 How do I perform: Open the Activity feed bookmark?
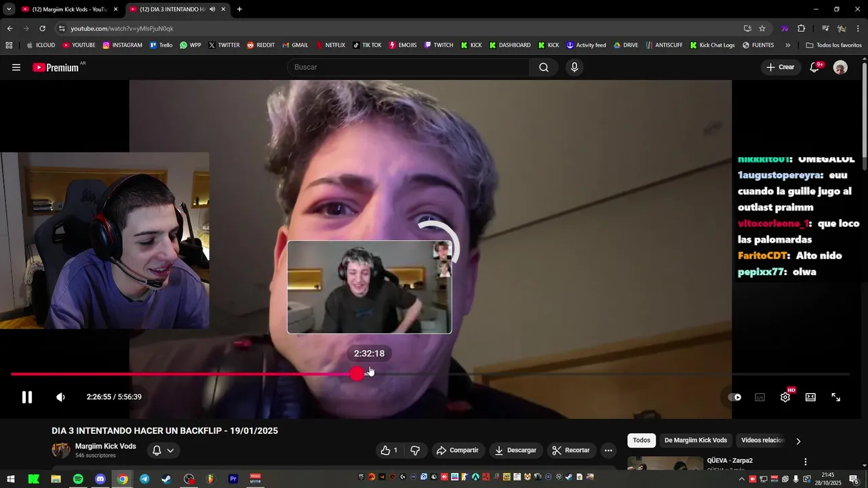pos(586,45)
